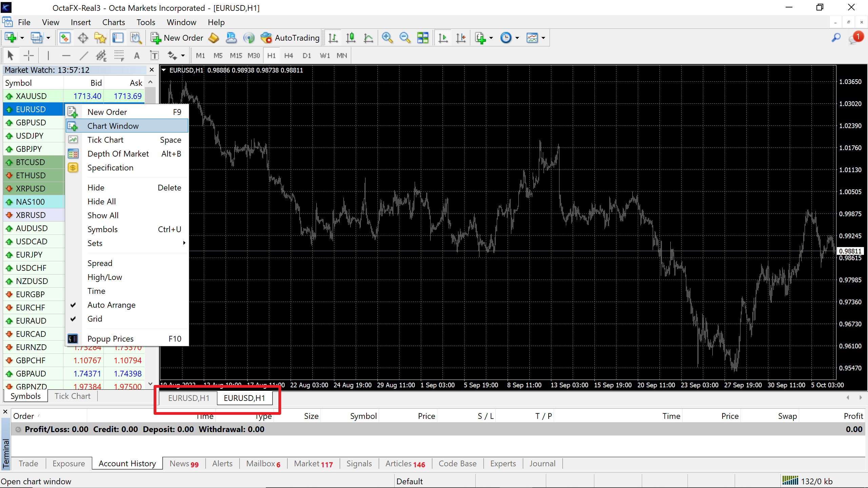Viewport: 868px width, 488px height.
Task: Zoom out of the chart
Action: (x=405, y=38)
